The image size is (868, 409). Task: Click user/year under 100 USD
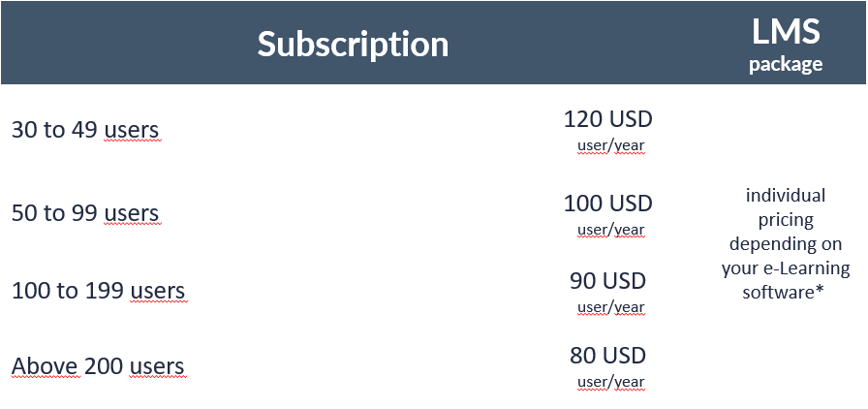pyautogui.click(x=611, y=230)
